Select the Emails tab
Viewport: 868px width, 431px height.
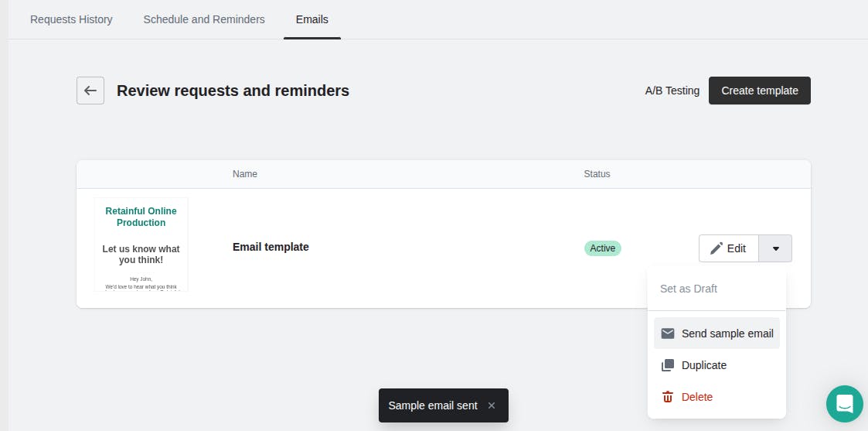tap(311, 19)
